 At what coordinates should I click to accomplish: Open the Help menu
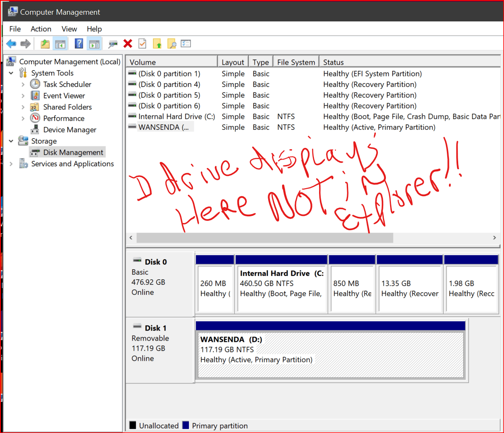click(94, 29)
